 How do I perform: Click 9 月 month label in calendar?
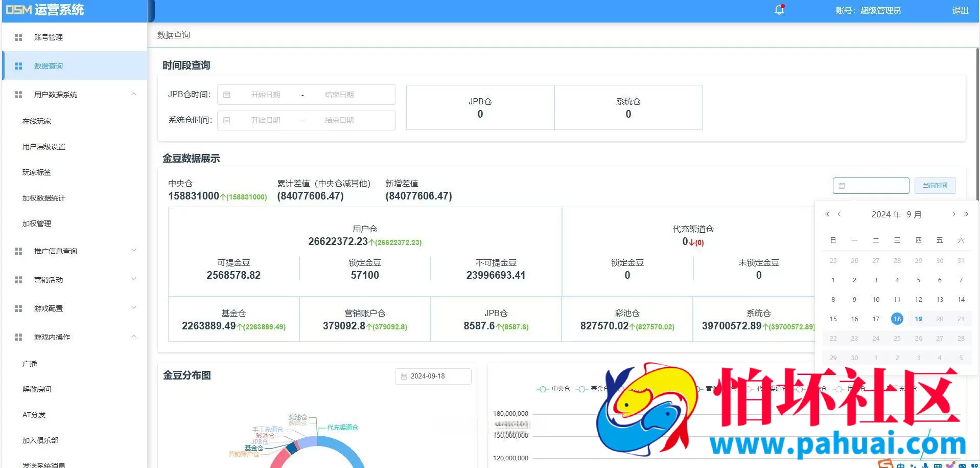914,214
